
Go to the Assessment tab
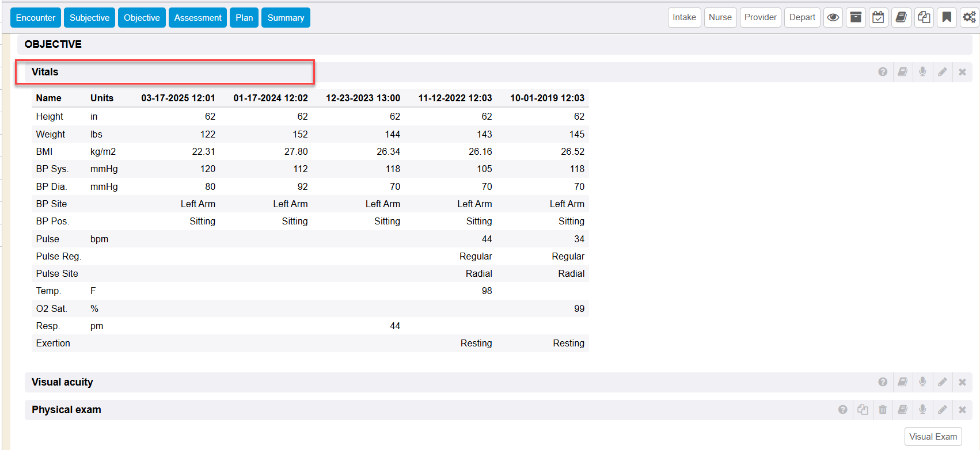click(197, 18)
